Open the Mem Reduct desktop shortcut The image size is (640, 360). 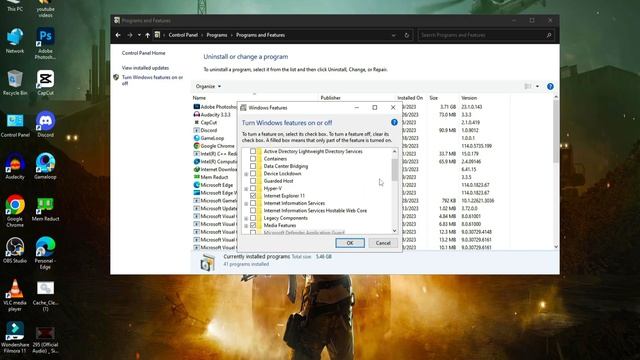coord(45,209)
